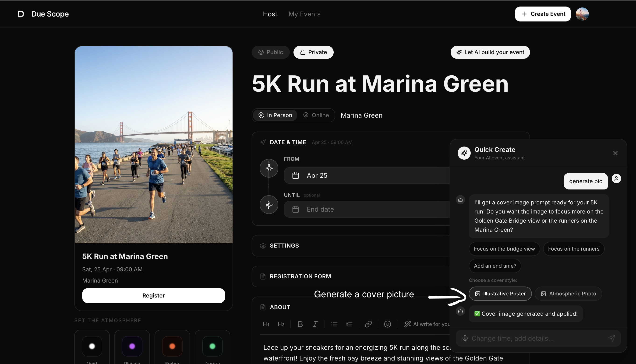Screen dimensions: 636x364
Task: Click the Italic formatting icon
Action: pyautogui.click(x=315, y=324)
